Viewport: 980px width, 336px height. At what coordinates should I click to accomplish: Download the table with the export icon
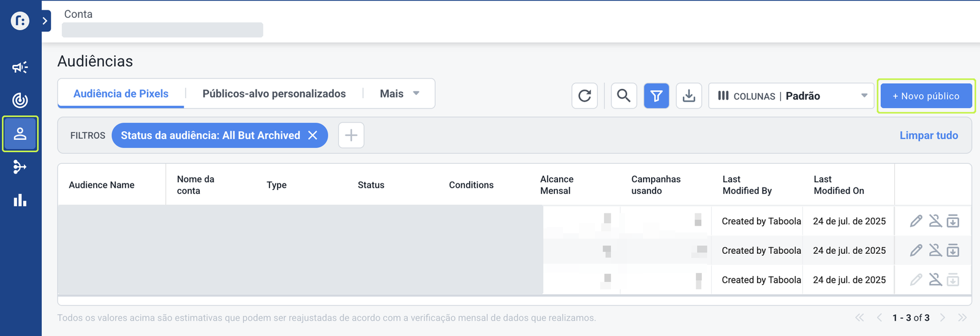tap(689, 96)
